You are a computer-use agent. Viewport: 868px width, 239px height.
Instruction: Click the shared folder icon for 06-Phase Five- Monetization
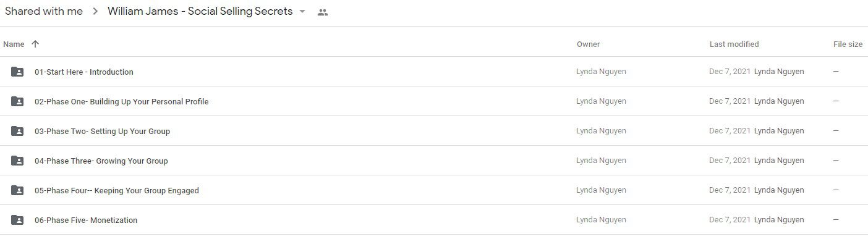tap(17, 220)
